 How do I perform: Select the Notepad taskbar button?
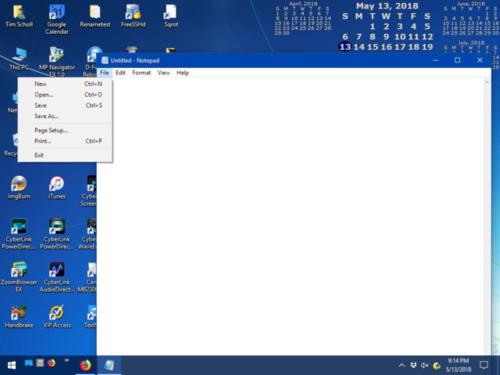click(109, 365)
